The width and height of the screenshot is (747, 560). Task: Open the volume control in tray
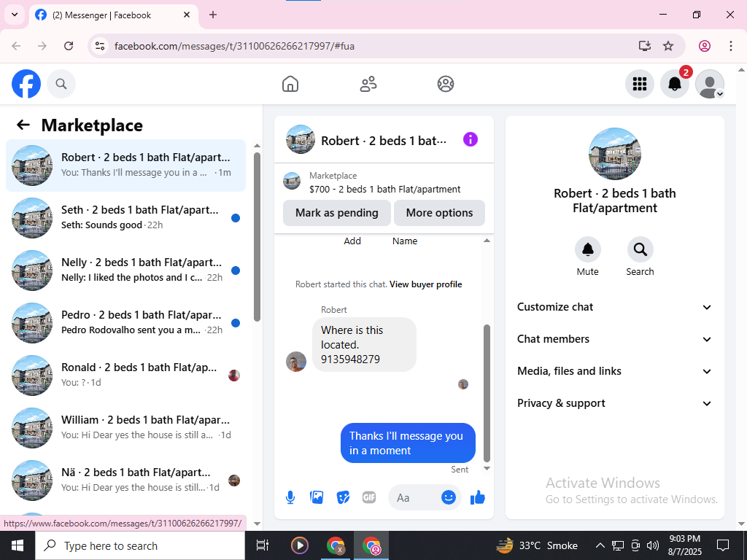point(653,545)
